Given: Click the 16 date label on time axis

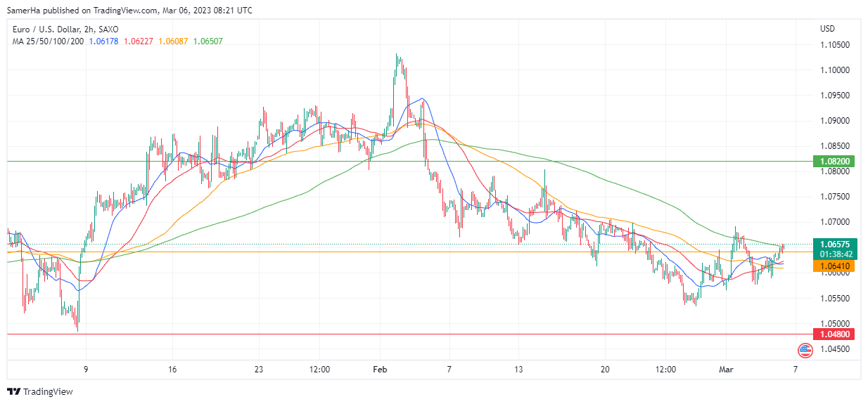Looking at the screenshot, I should pos(172,369).
